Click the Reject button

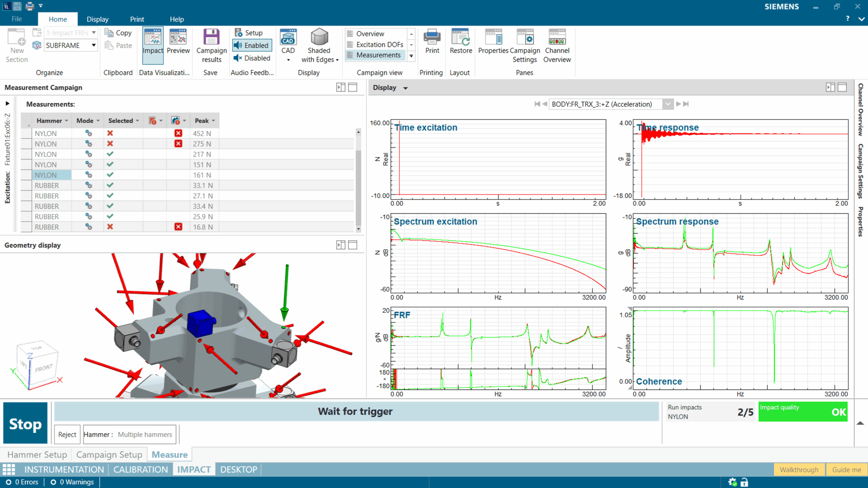[67, 434]
